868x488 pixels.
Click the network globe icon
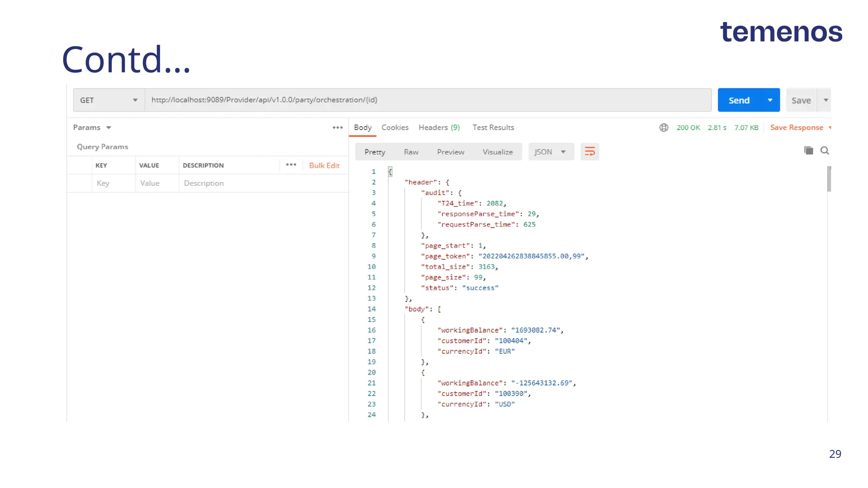click(x=664, y=128)
